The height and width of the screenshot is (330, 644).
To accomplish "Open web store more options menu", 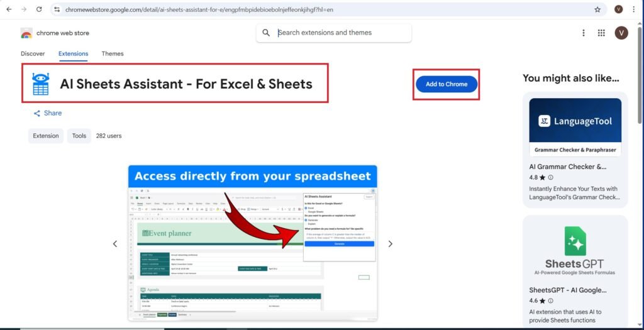I will point(583,33).
